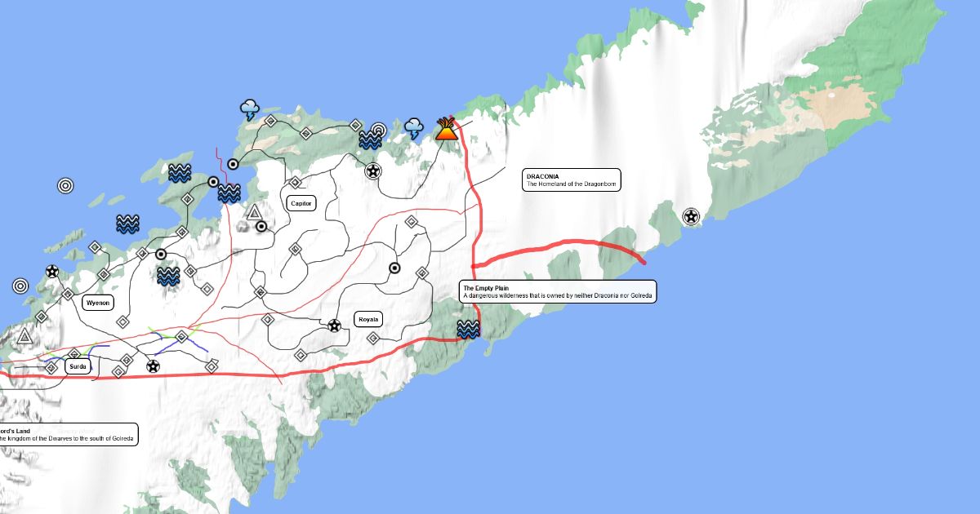980x514 pixels.
Task: Click the Dwarves kingdom description box
Action: click(x=67, y=434)
